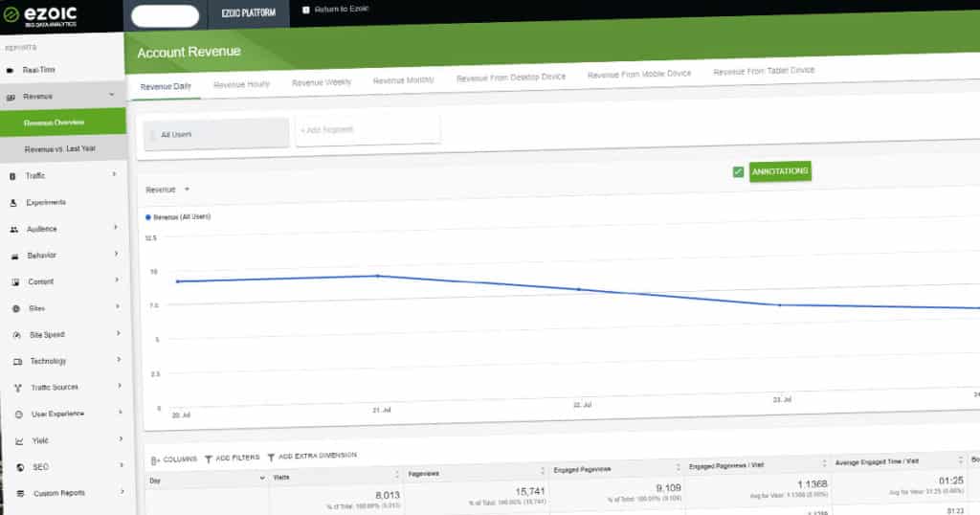980x515 pixels.
Task: Click the Traffic Sources branch icon
Action: tap(18, 388)
